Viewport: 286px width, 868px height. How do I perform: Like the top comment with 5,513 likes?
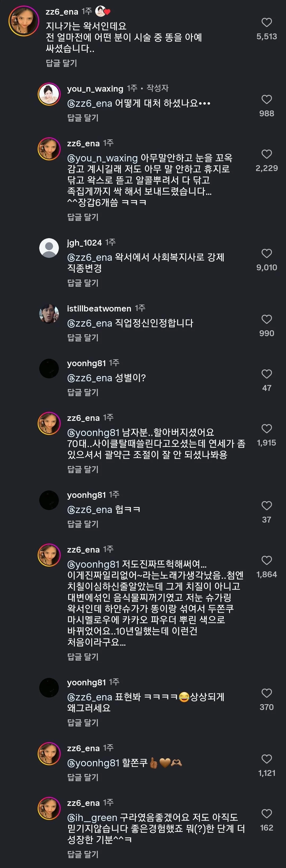pyautogui.click(x=266, y=23)
